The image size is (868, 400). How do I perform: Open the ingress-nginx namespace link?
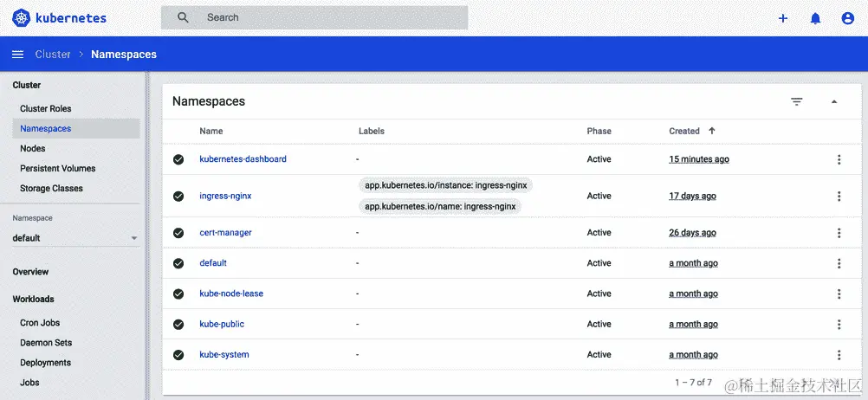225,196
